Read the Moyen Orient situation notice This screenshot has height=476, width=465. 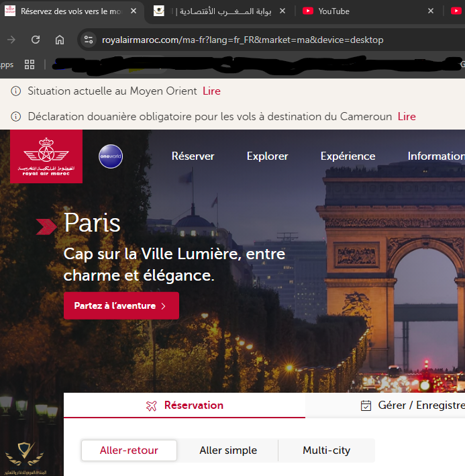pyautogui.click(x=211, y=91)
